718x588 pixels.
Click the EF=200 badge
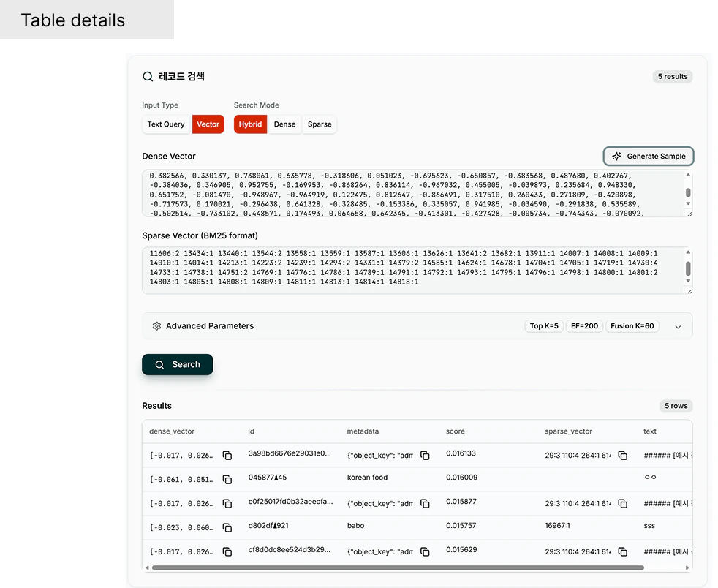click(x=584, y=326)
